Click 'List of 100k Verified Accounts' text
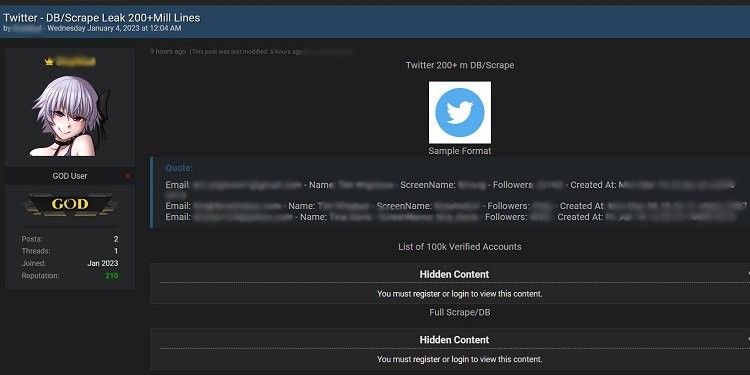This screenshot has width=750, height=375. [x=460, y=247]
